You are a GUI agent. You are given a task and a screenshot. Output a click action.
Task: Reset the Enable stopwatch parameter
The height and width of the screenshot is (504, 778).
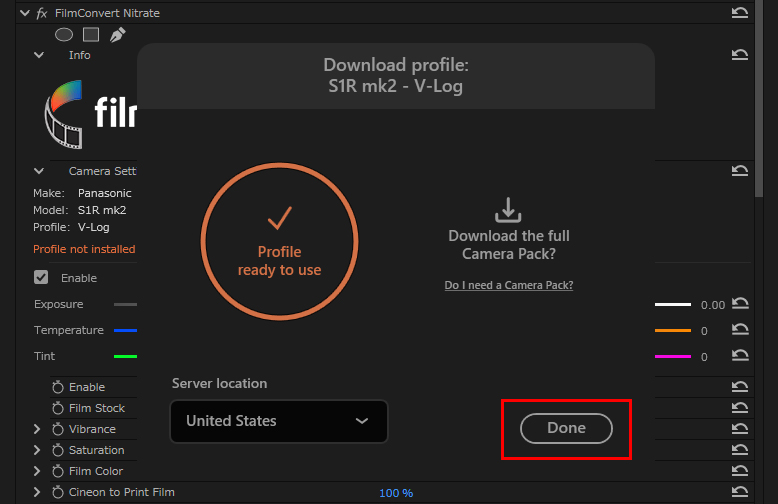[x=739, y=386]
